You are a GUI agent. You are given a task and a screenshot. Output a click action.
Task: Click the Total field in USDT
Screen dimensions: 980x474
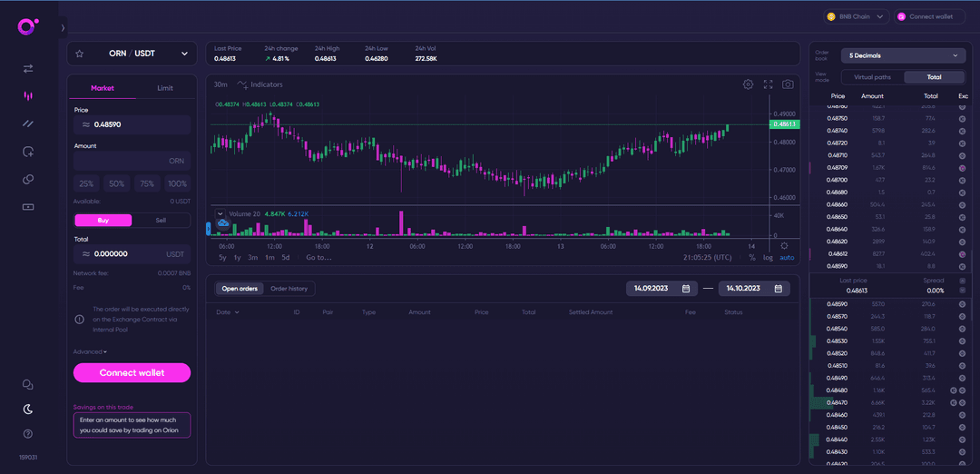click(132, 254)
